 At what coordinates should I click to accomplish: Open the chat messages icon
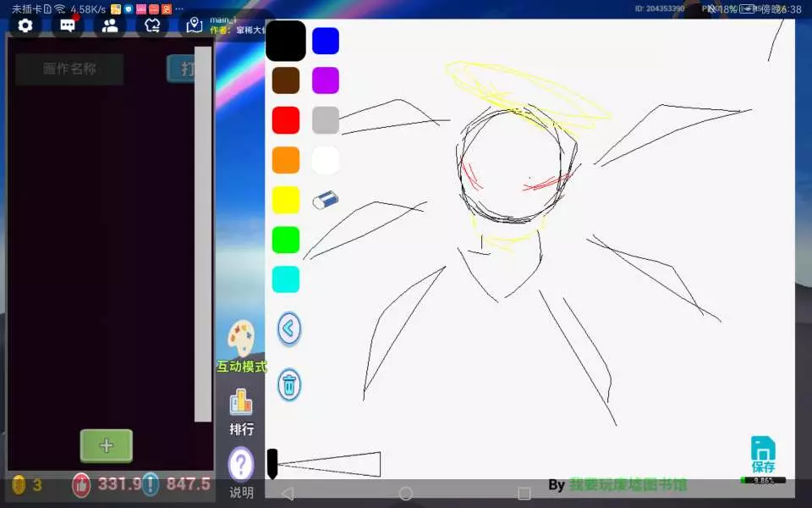[x=68, y=25]
